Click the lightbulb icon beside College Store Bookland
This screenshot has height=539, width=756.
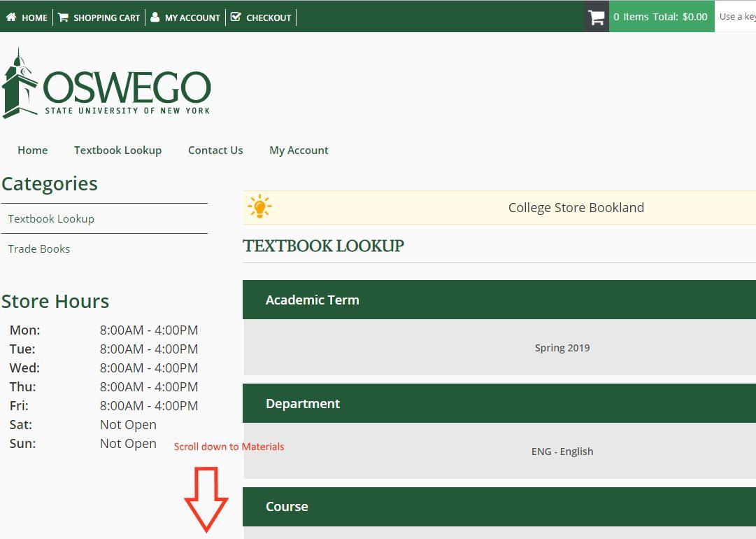coord(259,206)
